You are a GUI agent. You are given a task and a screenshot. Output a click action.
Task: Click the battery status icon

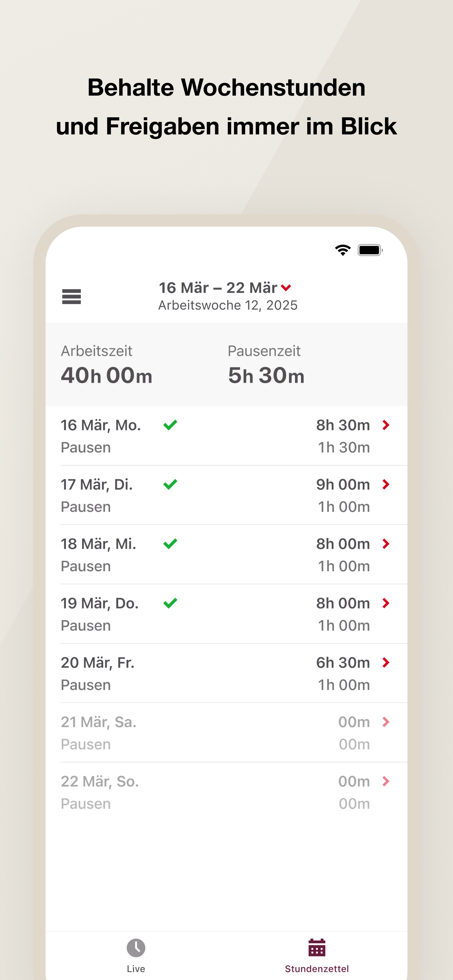(x=370, y=250)
